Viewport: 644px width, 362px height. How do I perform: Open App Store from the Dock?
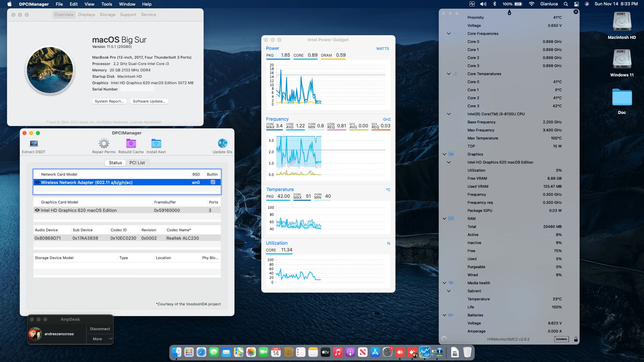(x=375, y=352)
